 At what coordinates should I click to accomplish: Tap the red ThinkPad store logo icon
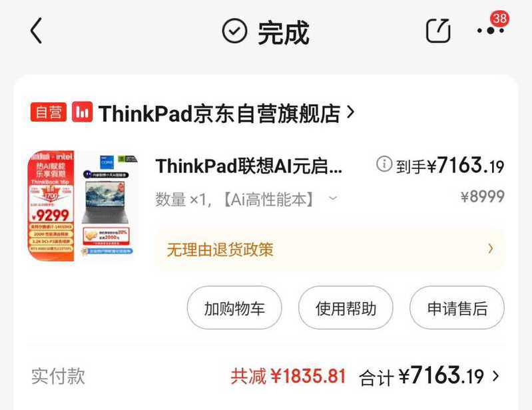click(82, 112)
